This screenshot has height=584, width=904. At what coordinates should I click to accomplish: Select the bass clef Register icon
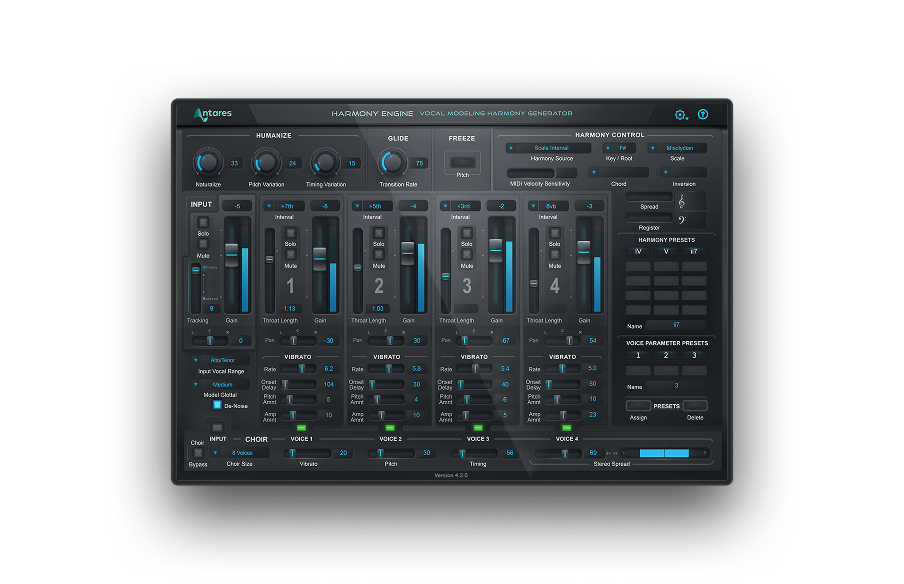click(682, 218)
